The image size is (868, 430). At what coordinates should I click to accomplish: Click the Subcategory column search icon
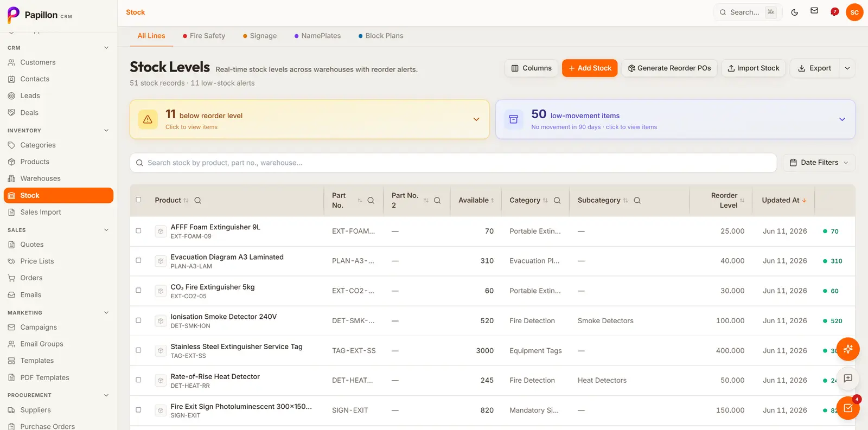[x=637, y=201]
